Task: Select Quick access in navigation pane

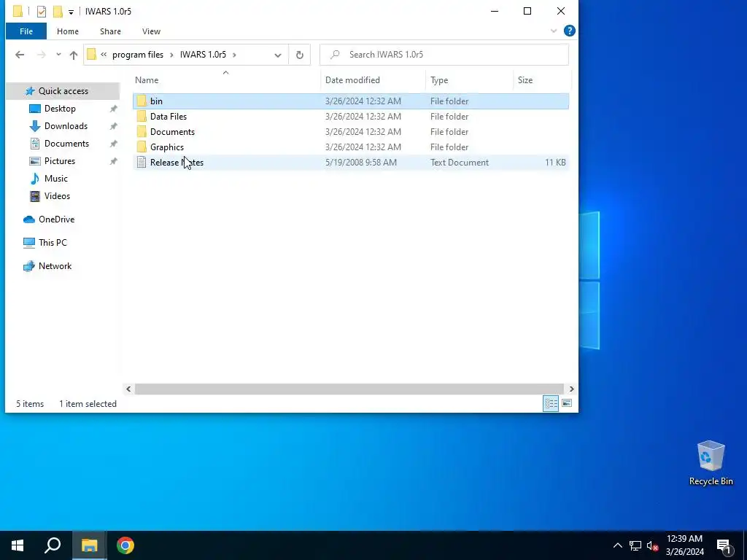Action: click(x=63, y=91)
